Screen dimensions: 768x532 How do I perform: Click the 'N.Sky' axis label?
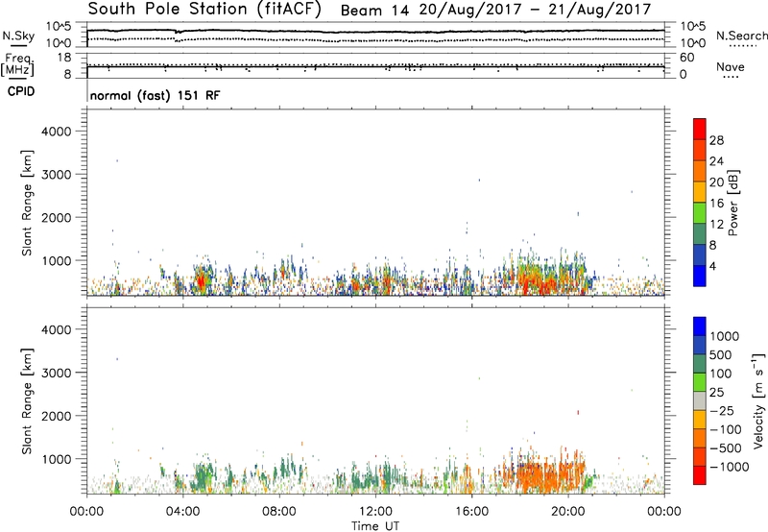tap(18, 36)
